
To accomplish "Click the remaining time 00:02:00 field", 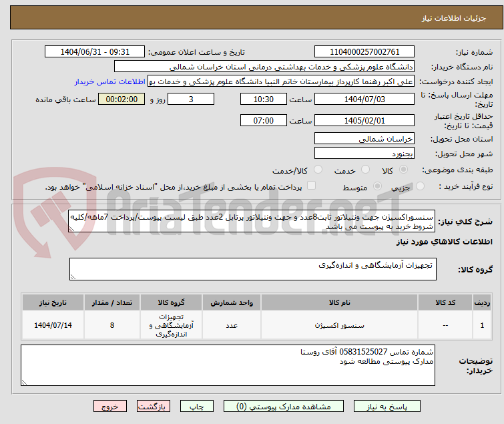I will coord(121,99).
